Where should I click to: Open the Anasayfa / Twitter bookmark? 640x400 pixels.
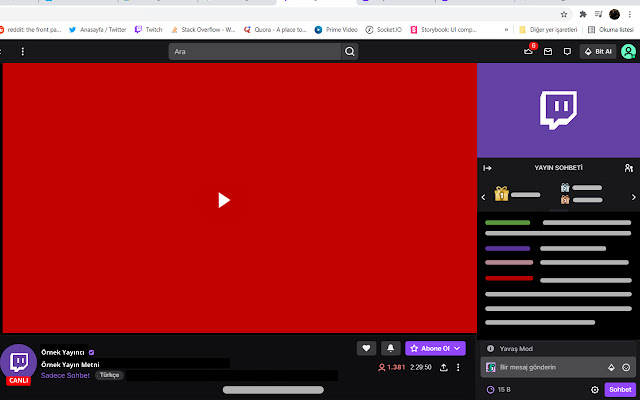click(98, 29)
